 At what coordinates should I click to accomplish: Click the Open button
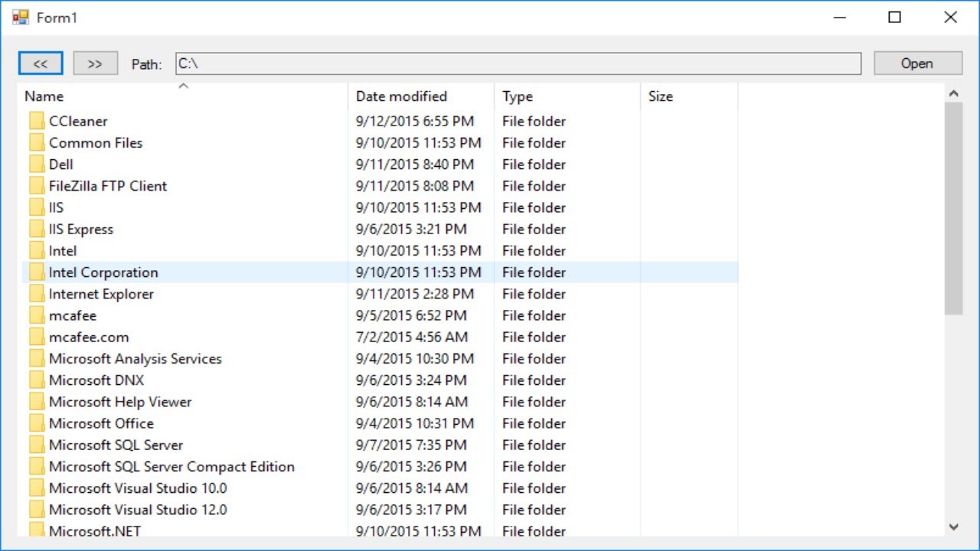click(x=917, y=64)
